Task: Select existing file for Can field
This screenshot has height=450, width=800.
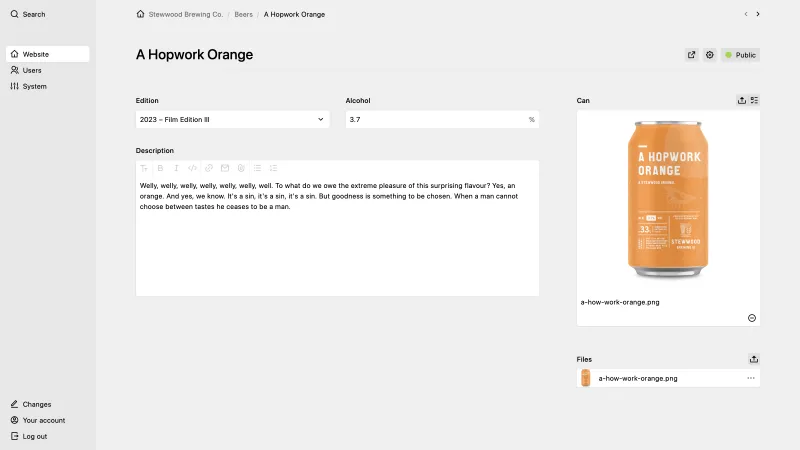Action: [754, 101]
